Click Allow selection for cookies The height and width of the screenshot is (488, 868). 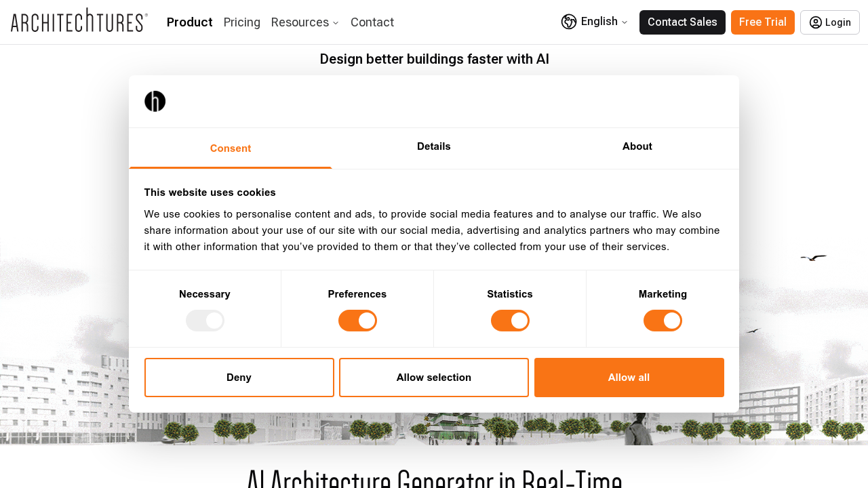click(433, 377)
